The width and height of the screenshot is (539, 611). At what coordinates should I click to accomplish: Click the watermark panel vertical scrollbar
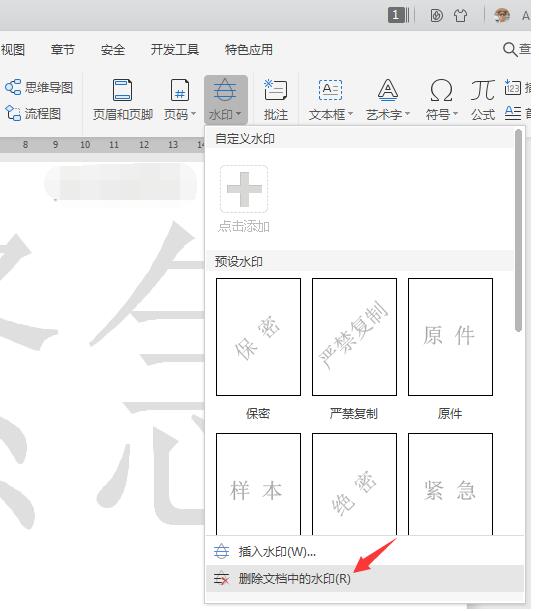coord(518,231)
